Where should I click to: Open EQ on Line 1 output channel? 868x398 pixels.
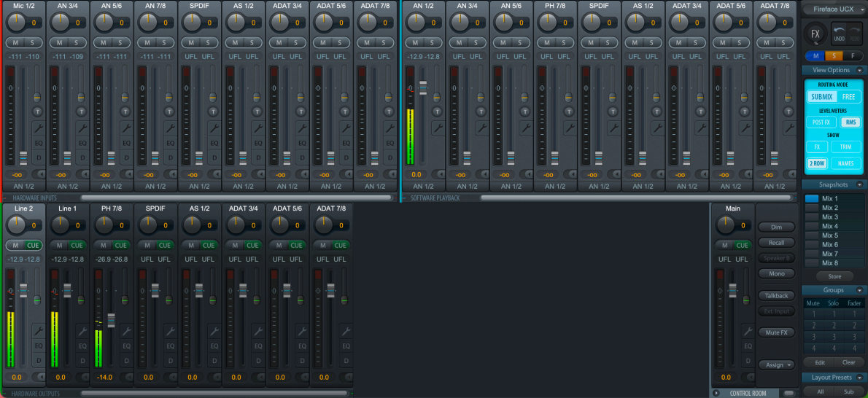pos(82,346)
